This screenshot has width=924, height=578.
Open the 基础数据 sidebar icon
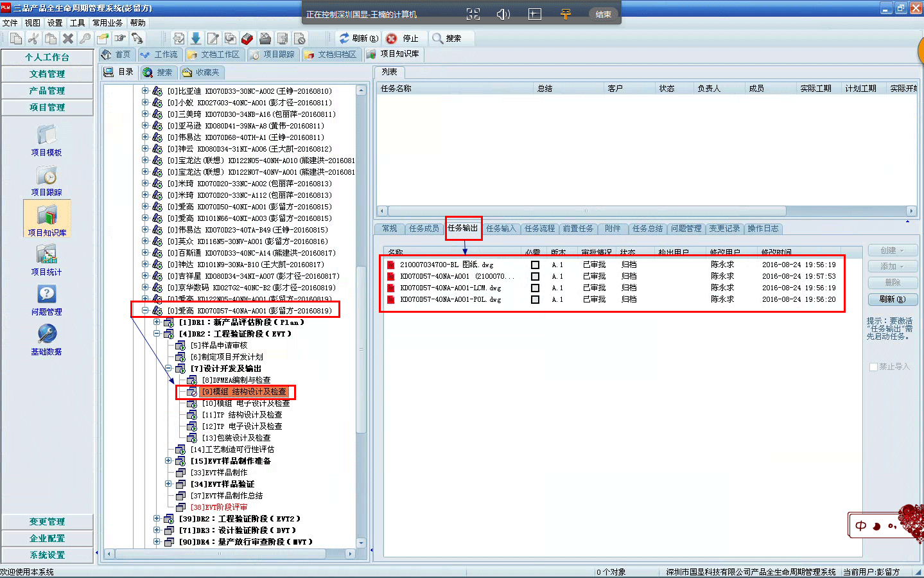(x=46, y=335)
